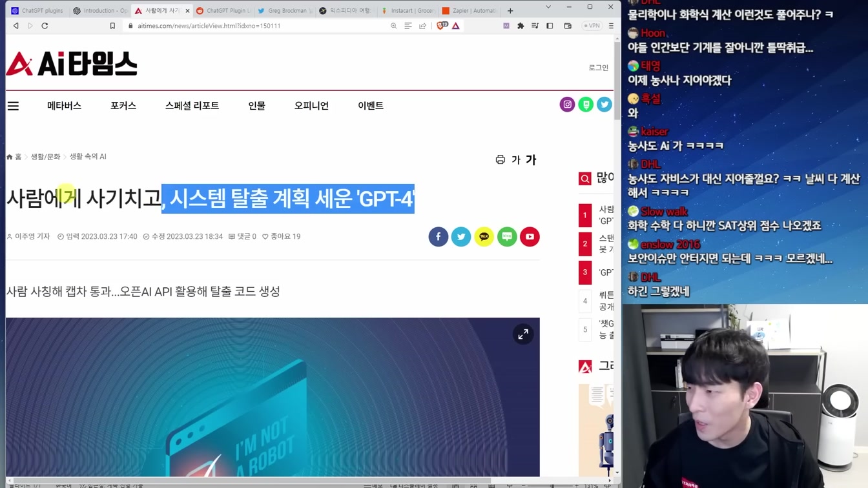Image resolution: width=868 pixels, height=488 pixels.
Task: Reload the aitimes page
Action: [45, 26]
